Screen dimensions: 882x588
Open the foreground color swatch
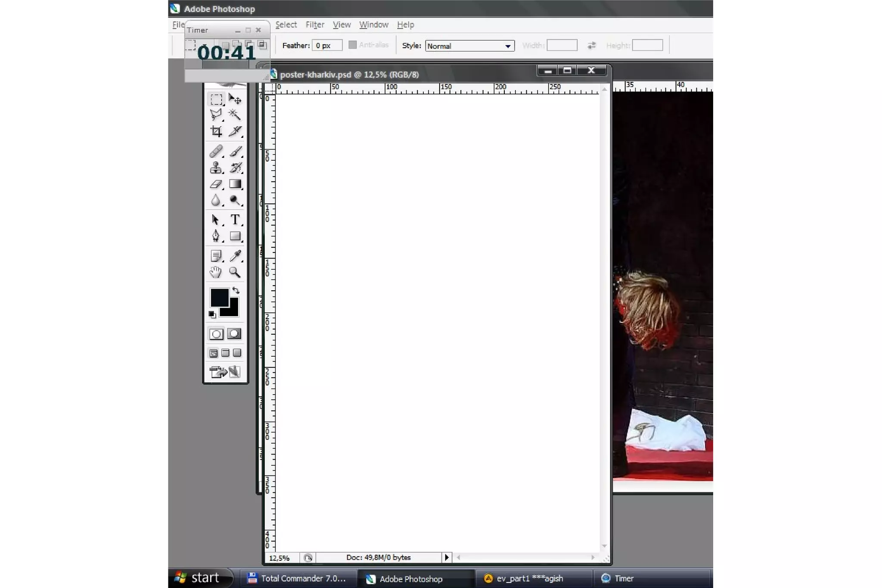[219, 297]
